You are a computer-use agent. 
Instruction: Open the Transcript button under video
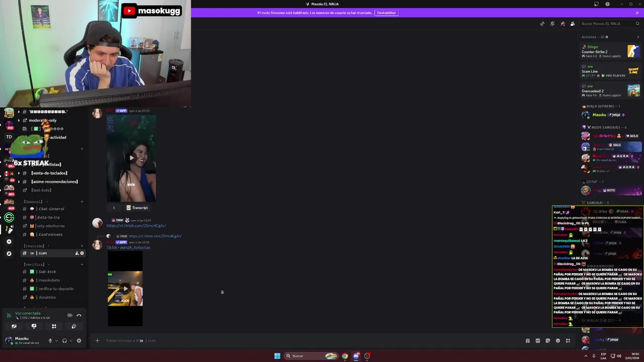pos(137,208)
